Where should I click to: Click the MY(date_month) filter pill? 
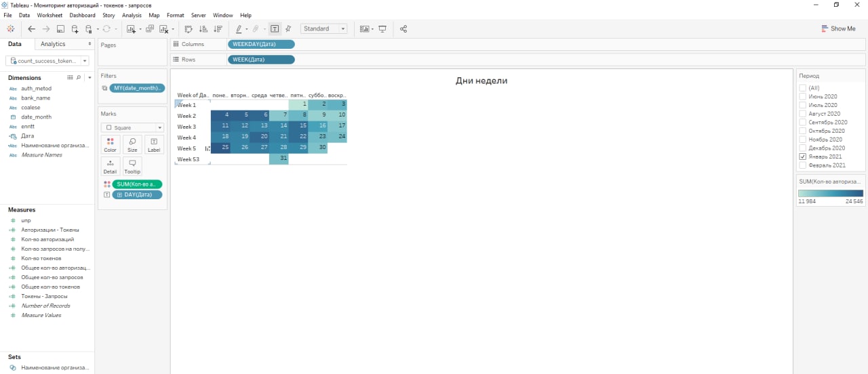pos(138,88)
